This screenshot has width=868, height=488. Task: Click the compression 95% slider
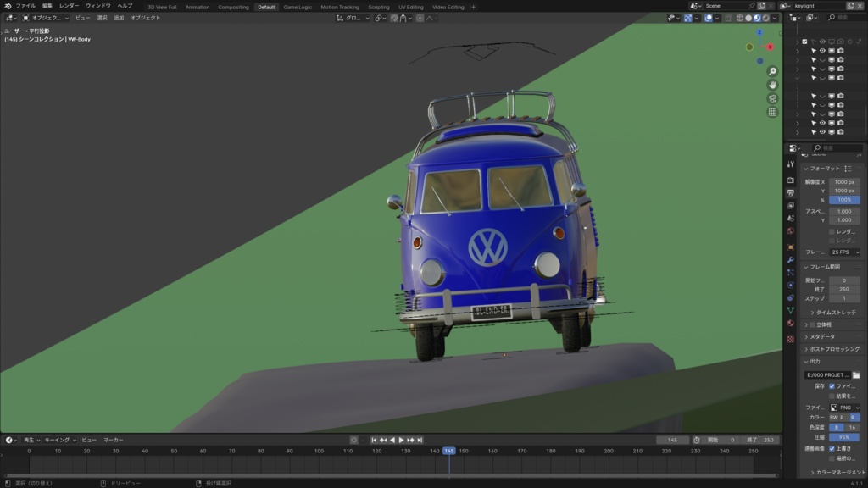(845, 438)
